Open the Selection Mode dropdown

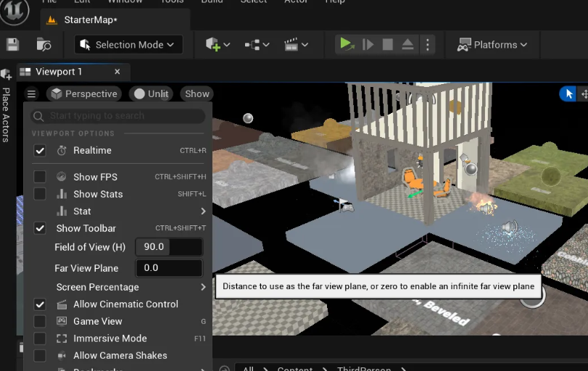coord(128,45)
